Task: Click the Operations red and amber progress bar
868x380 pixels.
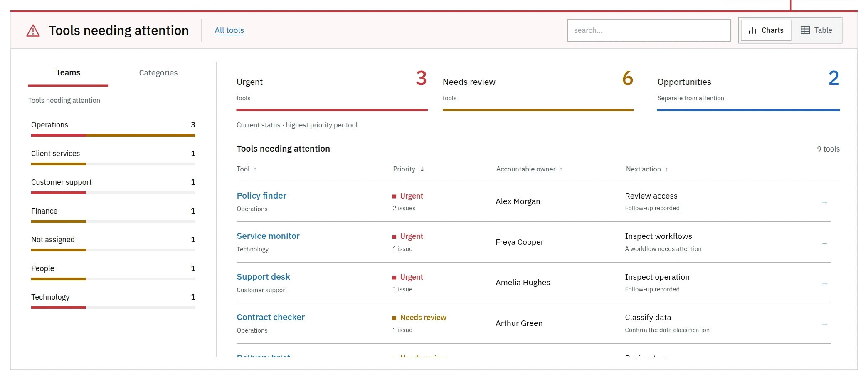Action: coord(113,135)
